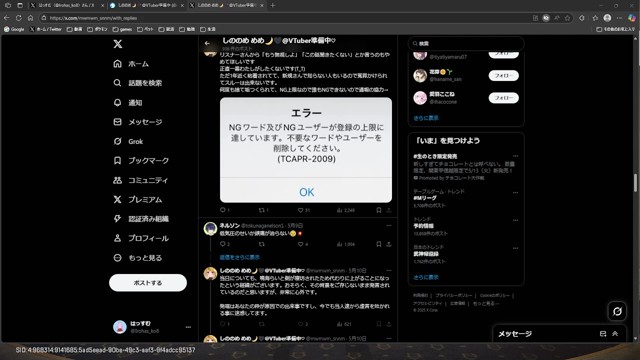Click the page vertical scrollbar thumb
Image resolution: width=640 pixels, height=360 pixels.
coord(635,182)
